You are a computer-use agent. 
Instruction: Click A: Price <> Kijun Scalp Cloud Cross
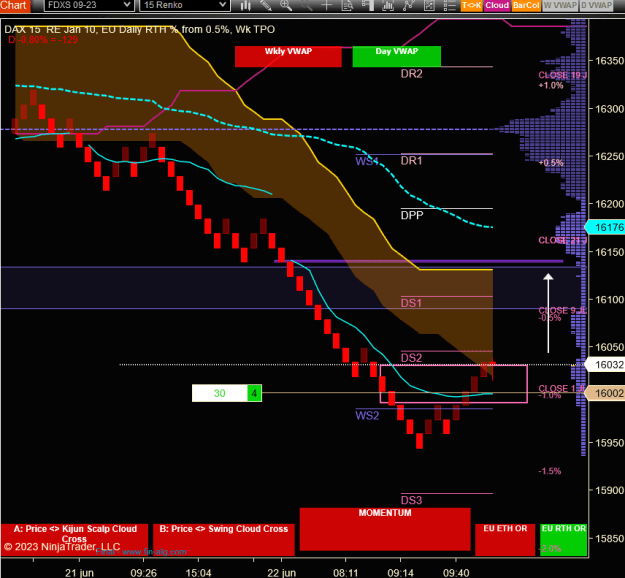[x=75, y=540]
